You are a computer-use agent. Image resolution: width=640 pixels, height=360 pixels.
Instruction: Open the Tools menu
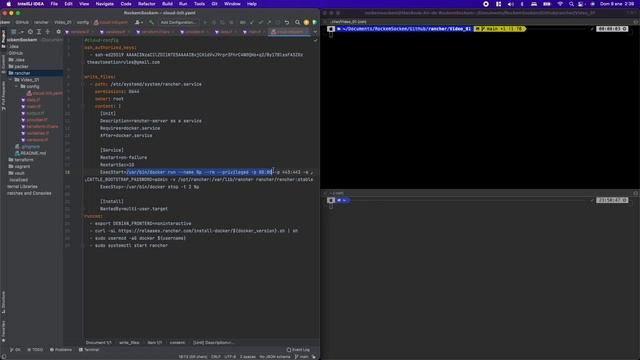[199, 4]
